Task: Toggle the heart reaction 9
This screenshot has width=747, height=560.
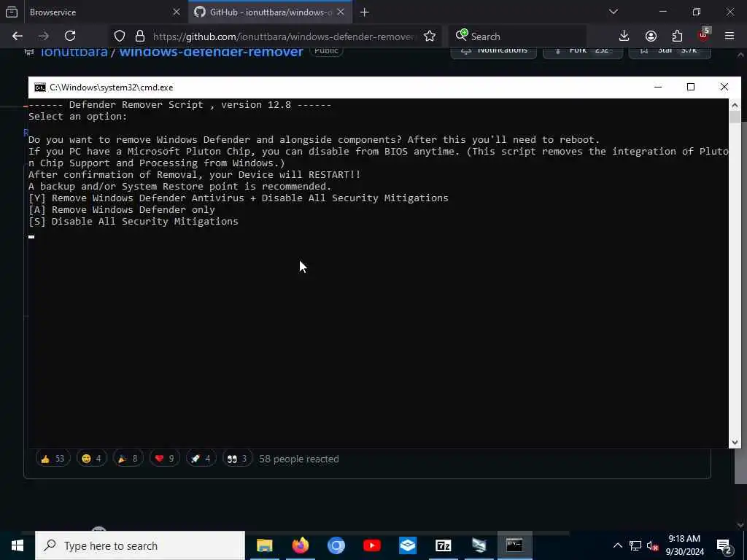Action: (164, 459)
